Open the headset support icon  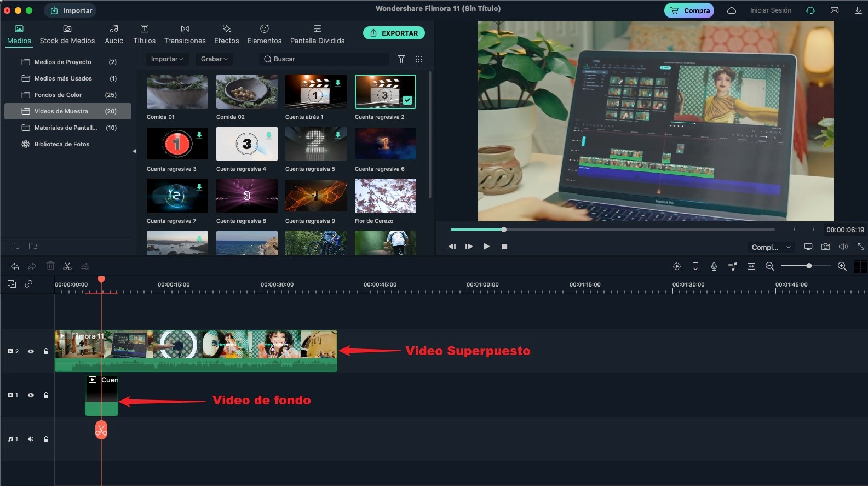[x=810, y=10]
